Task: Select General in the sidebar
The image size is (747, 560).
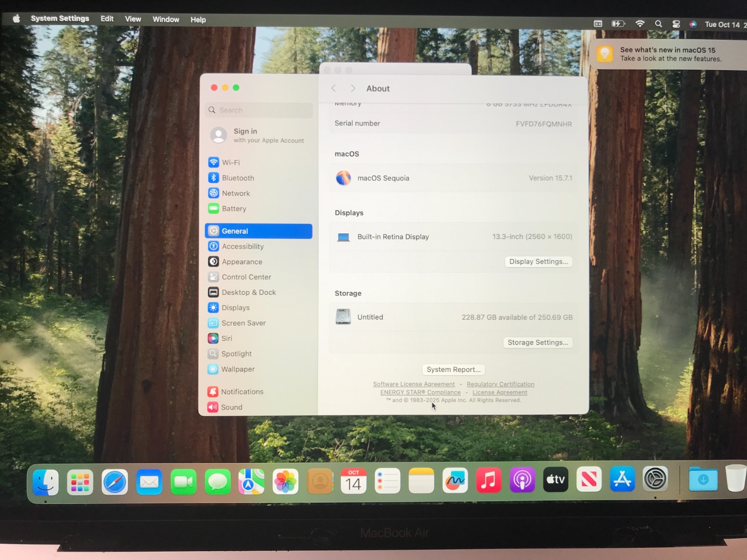Action: [259, 231]
